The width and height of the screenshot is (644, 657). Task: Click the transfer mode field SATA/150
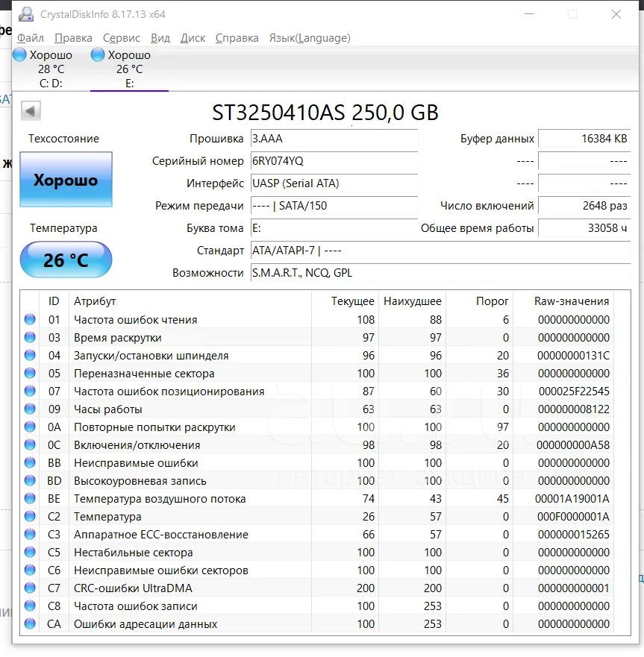point(334,206)
